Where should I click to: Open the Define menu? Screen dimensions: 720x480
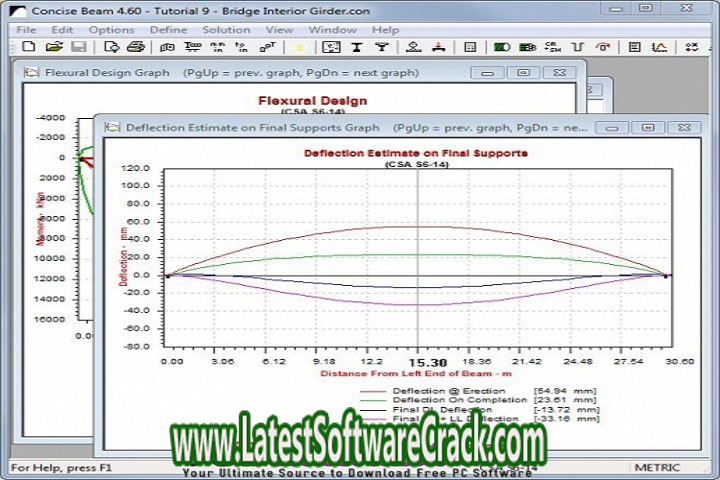click(169, 30)
